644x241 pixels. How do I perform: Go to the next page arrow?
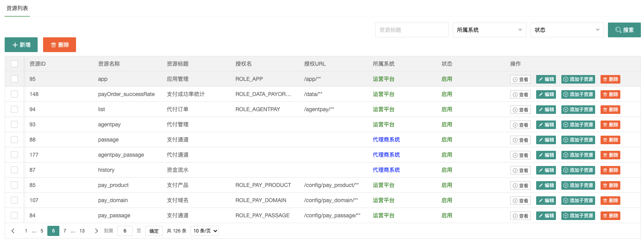coord(96,231)
